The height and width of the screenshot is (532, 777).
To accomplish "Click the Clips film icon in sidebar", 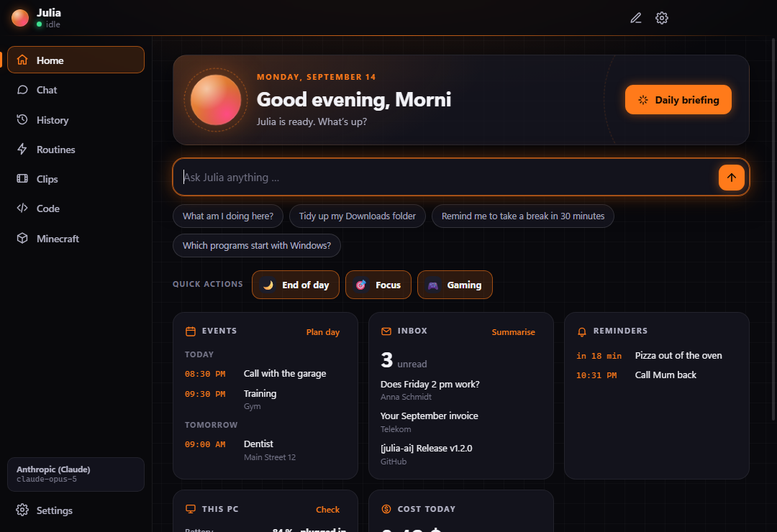I will (x=22, y=179).
